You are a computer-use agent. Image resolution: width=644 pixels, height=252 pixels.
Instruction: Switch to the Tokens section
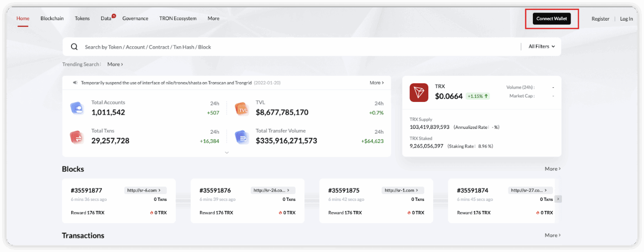(x=82, y=18)
